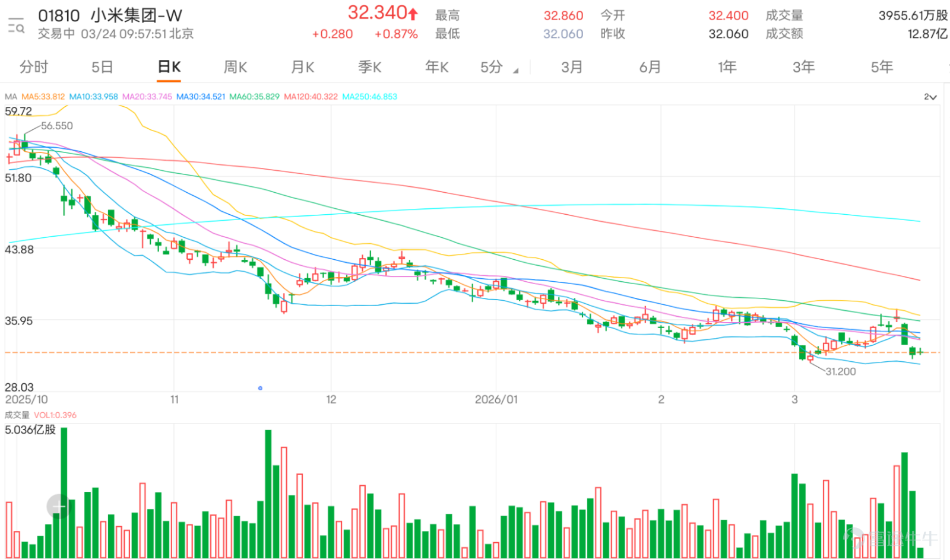Click the trading status 交易中 timestamp
Screen dimensions: 950x560
click(x=116, y=34)
